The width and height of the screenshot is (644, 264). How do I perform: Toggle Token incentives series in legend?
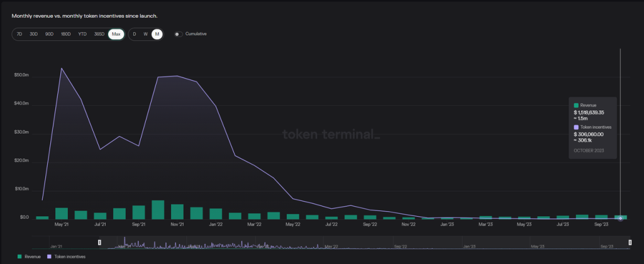[71, 256]
